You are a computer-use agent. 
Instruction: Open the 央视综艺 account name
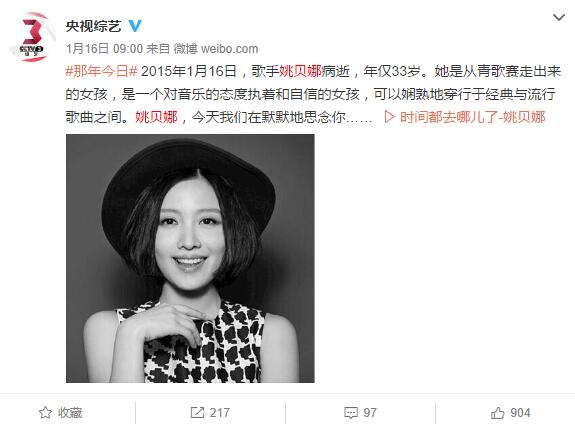pos(94,26)
